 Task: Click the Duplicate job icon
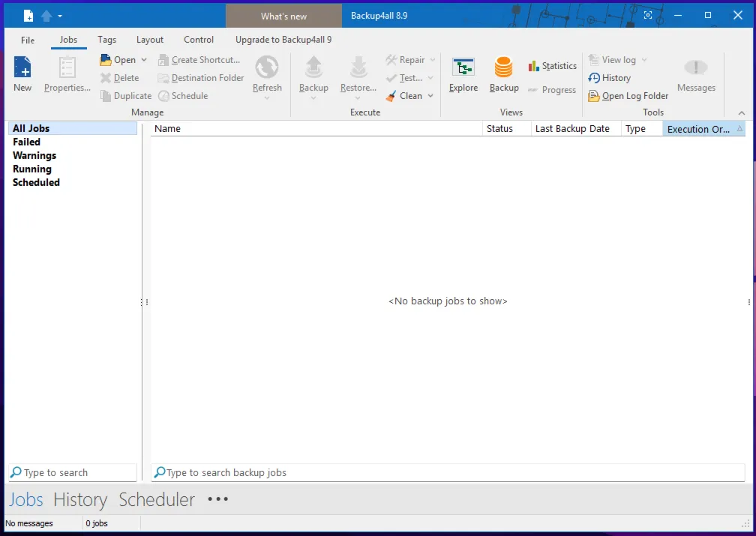[x=106, y=96]
